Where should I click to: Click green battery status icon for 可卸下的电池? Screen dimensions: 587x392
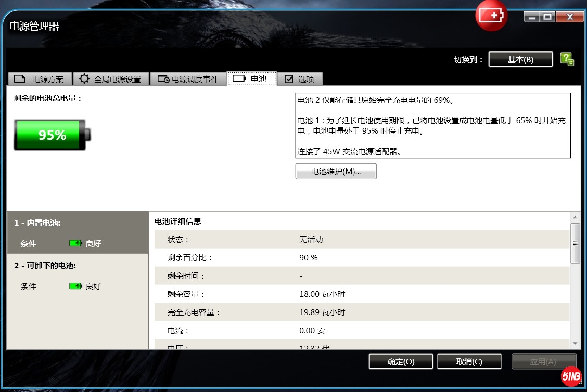click(x=75, y=286)
